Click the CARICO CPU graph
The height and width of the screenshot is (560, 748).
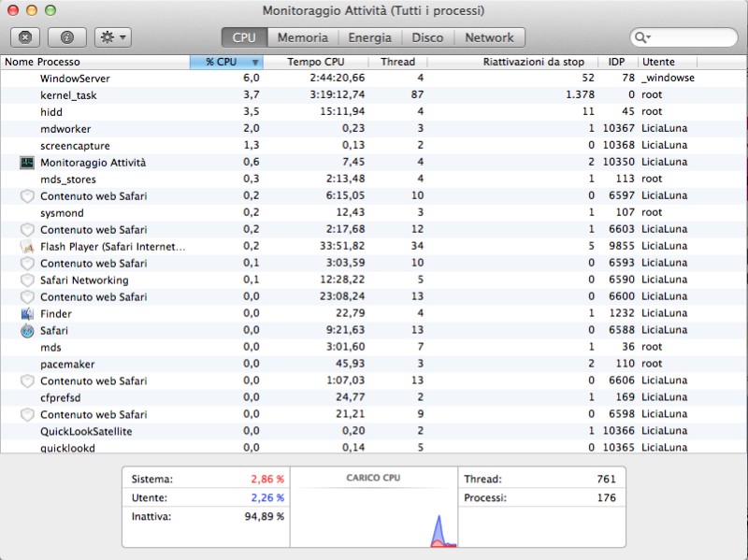(x=373, y=507)
